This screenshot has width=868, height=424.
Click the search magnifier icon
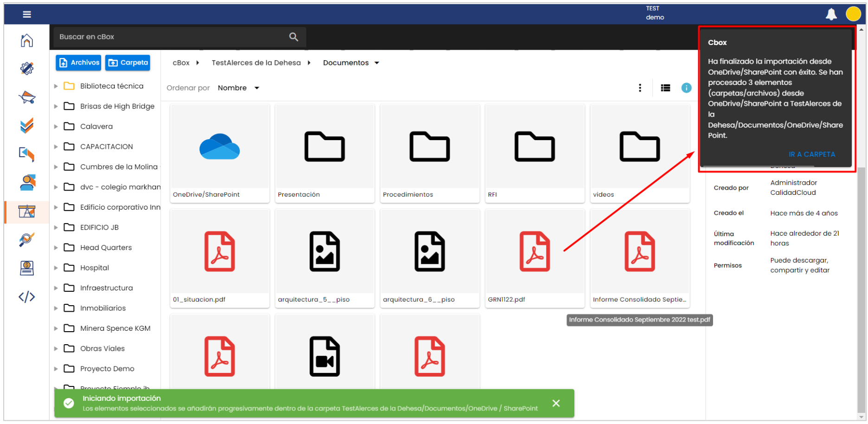pos(294,37)
